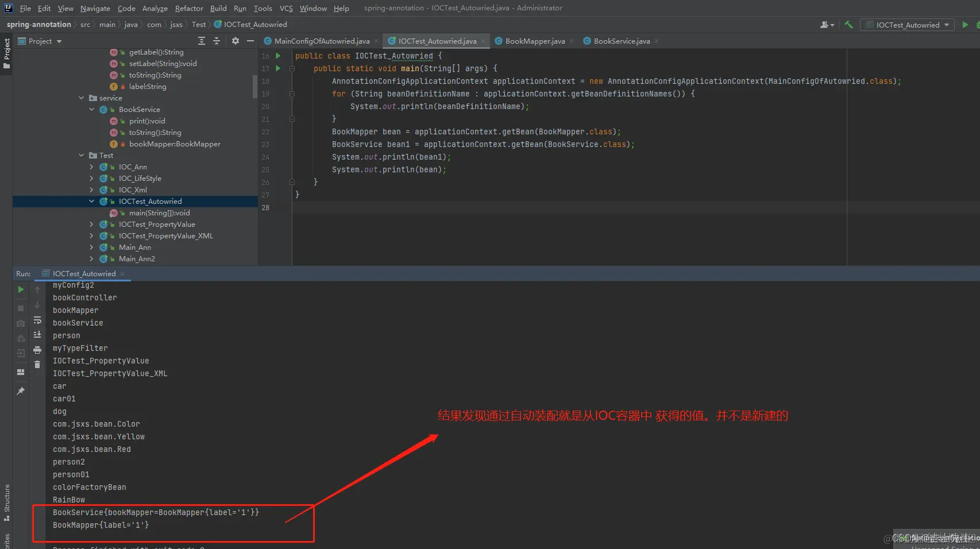Screen dimensions: 980x549
Task: Click the jsxs breadcrumb
Action: [176, 24]
